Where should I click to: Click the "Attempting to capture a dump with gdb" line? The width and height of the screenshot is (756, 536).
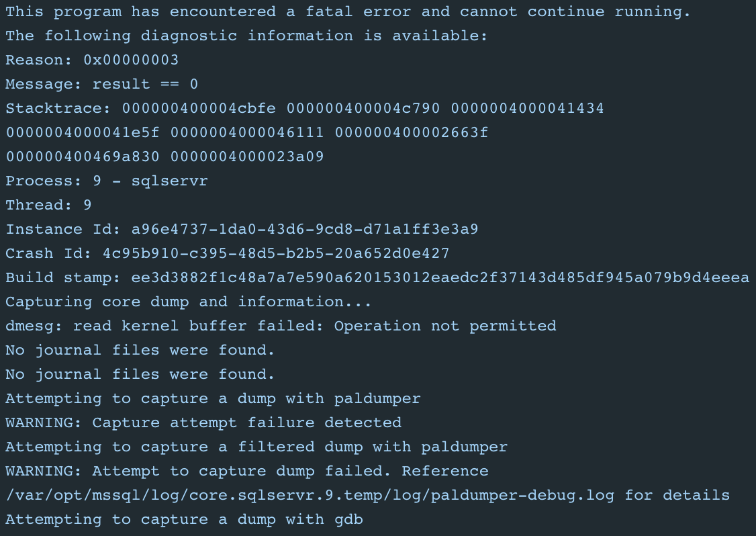[x=184, y=519]
